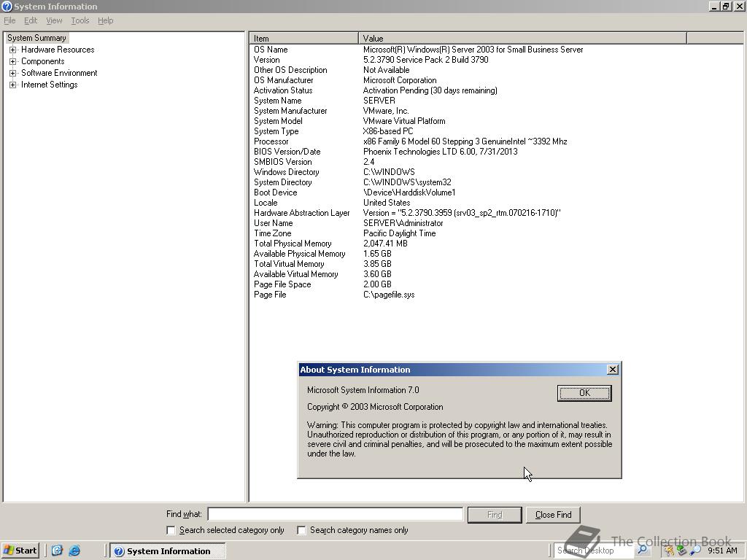The image size is (747, 560).
Task: Click the Windows Directory item
Action: pyautogui.click(x=286, y=172)
